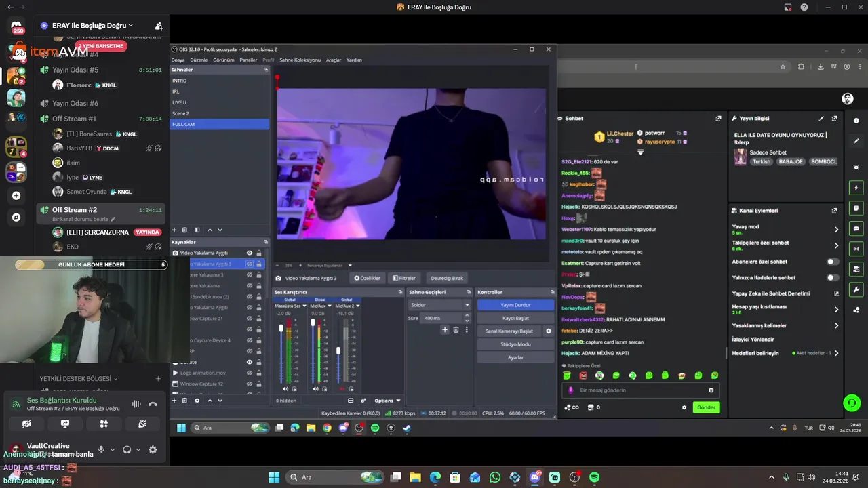The height and width of the screenshot is (488, 868).
Task: Open Discord user settings gear
Action: 153,449
